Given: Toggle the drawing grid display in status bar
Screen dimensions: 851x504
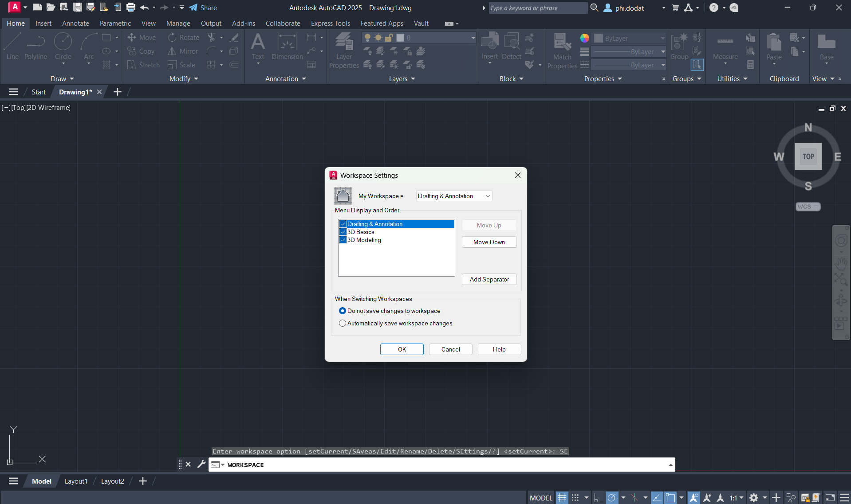Looking at the screenshot, I should tap(562, 498).
